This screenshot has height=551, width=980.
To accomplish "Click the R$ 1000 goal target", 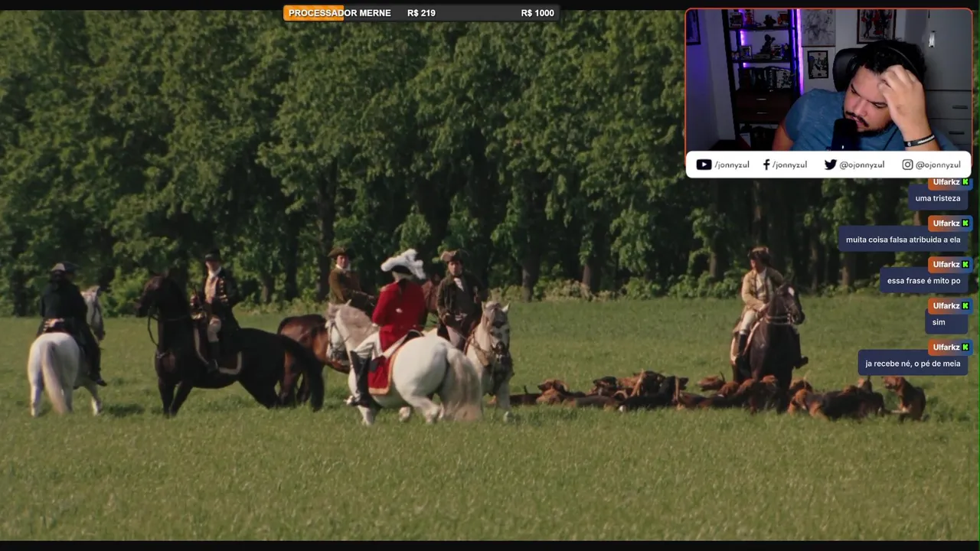I will point(537,13).
